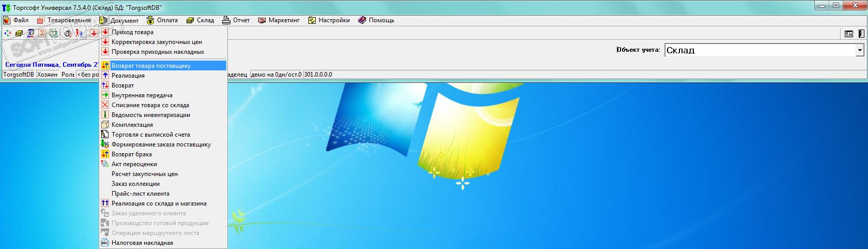
Task: Choose Заказ коллекции
Action: coord(163,184)
